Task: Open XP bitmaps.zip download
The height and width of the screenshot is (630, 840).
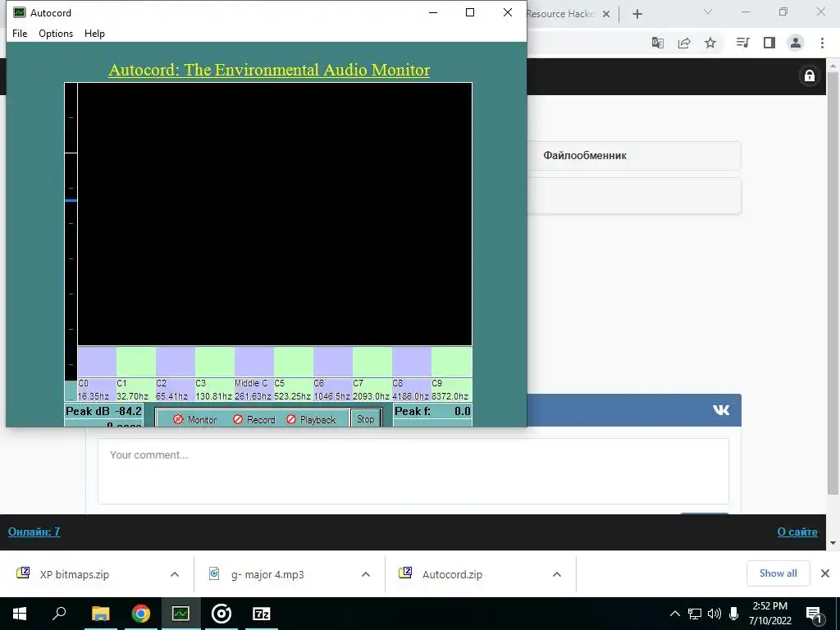Action: (x=75, y=574)
